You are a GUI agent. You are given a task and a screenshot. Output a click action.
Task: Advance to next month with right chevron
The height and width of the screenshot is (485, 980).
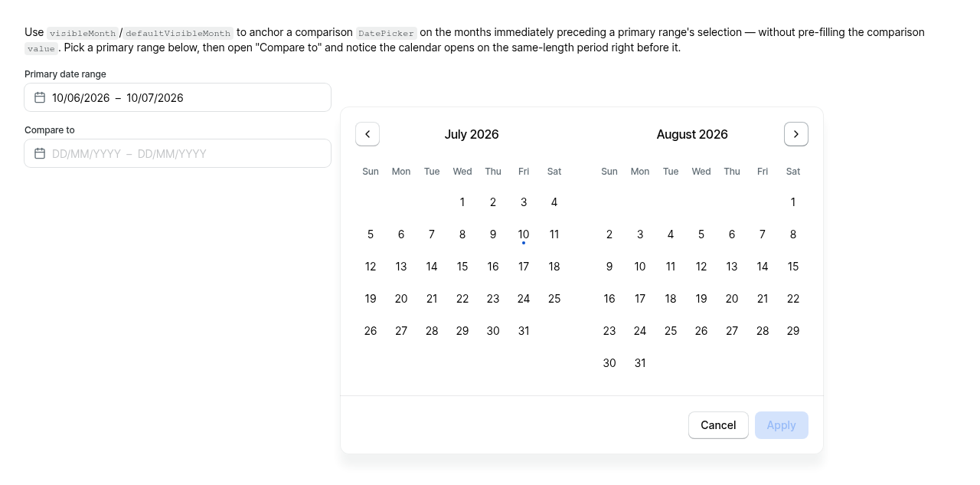coord(796,134)
